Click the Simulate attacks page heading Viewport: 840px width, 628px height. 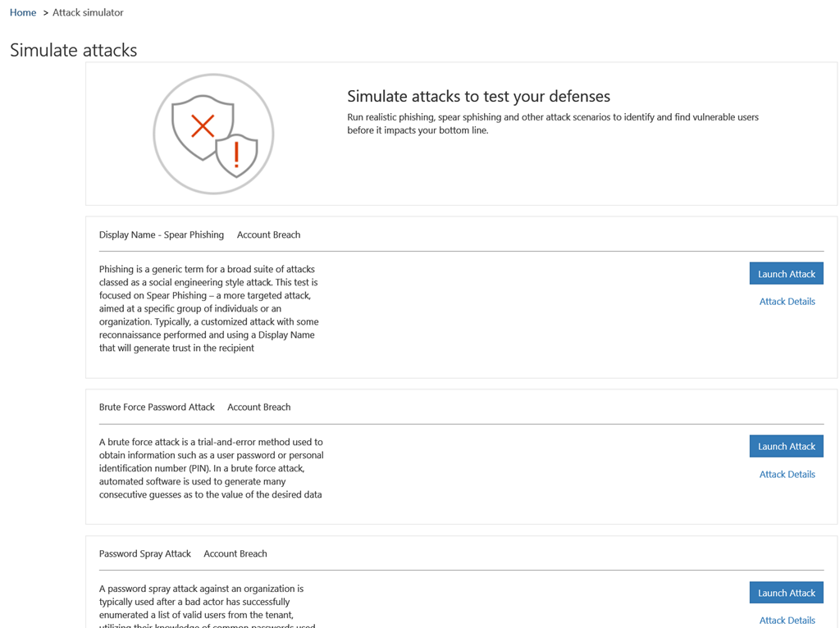coord(74,50)
